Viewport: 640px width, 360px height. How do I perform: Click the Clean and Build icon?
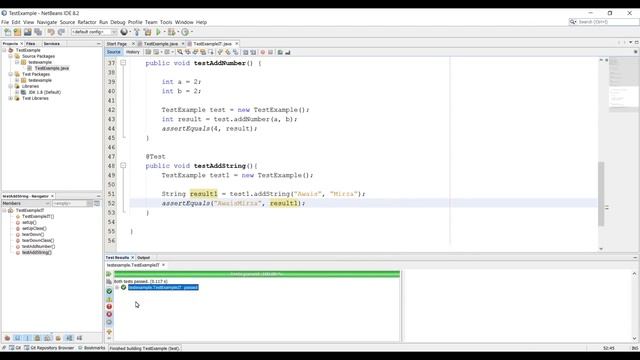pyautogui.click(x=147, y=32)
